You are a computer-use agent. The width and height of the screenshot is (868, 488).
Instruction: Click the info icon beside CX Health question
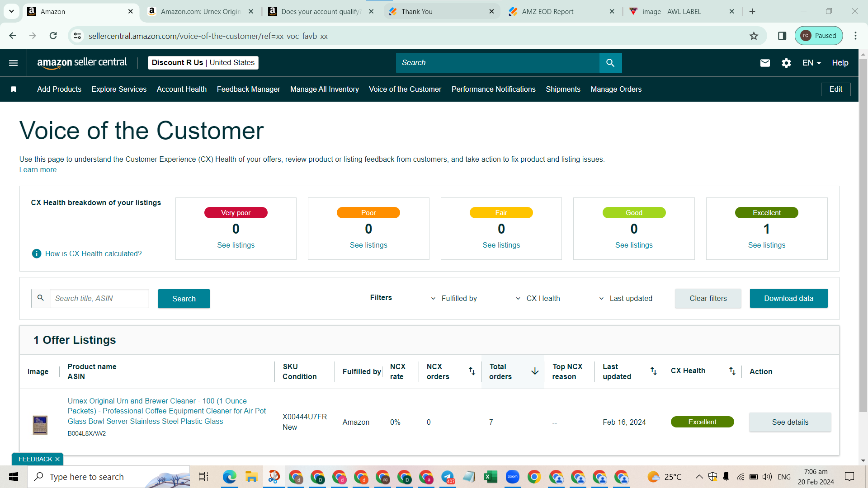37,254
